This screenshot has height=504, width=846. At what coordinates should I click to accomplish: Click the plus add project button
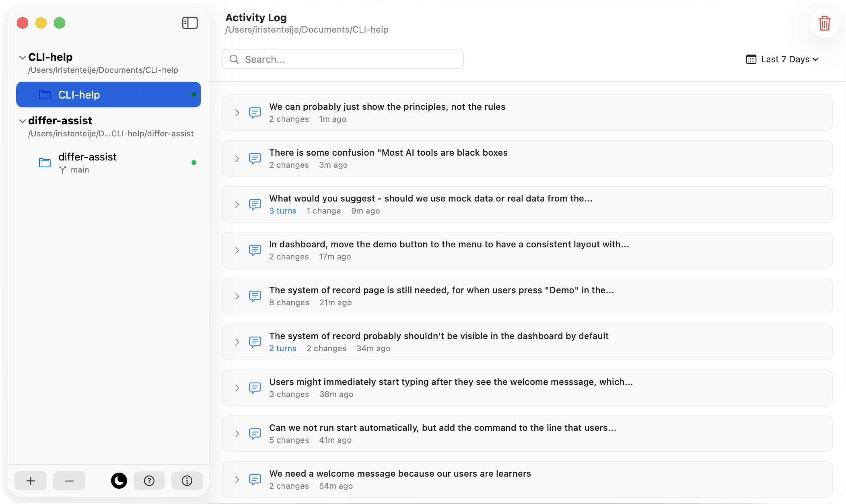pos(31,481)
